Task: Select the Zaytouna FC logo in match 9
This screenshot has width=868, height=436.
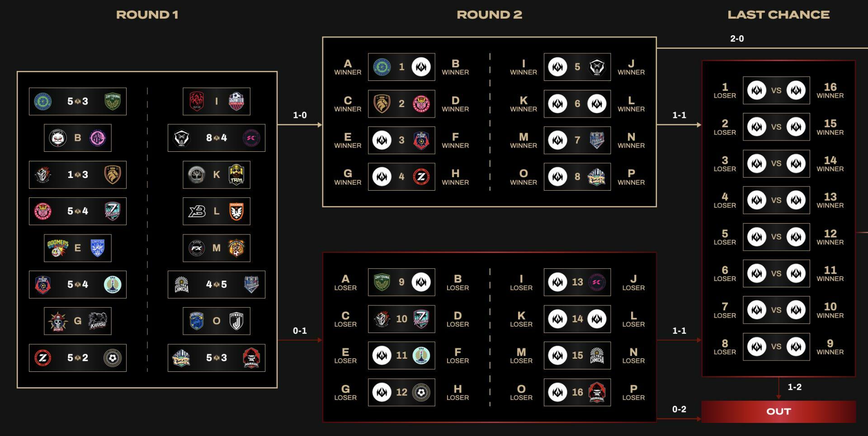Action: [x=382, y=282]
